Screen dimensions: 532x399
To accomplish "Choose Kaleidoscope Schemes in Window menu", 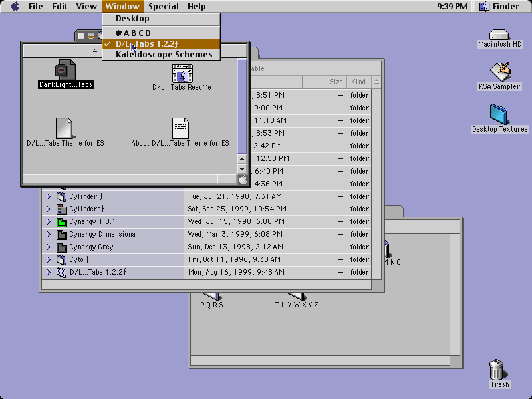I will pyautogui.click(x=162, y=55).
